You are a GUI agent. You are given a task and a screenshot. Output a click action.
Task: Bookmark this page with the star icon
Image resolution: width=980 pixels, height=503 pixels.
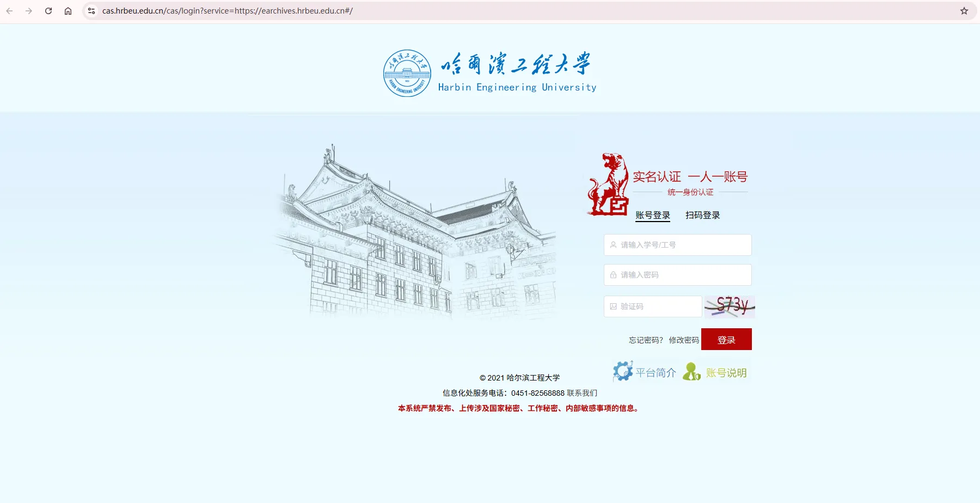[964, 11]
